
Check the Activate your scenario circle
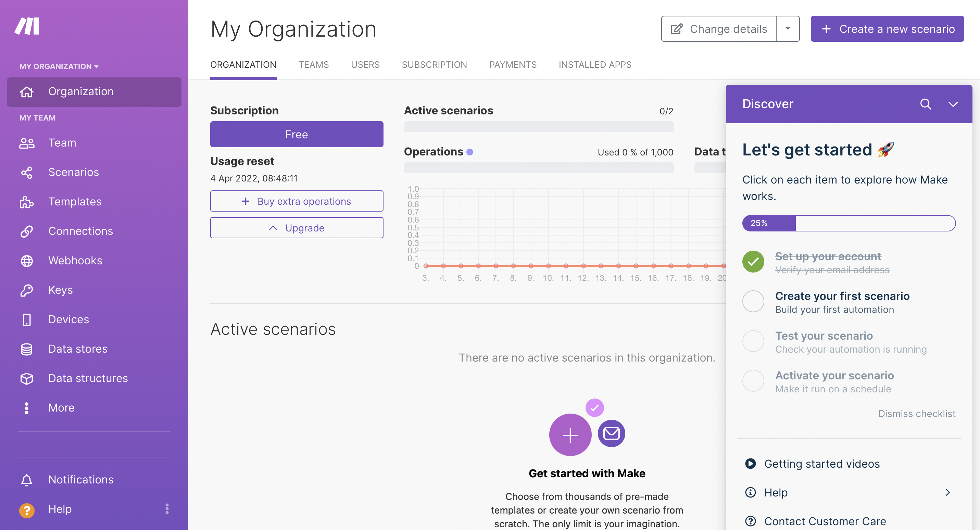pyautogui.click(x=753, y=381)
